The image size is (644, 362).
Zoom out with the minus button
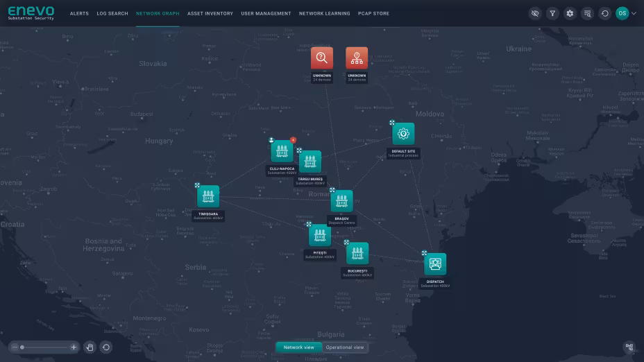tap(15, 347)
